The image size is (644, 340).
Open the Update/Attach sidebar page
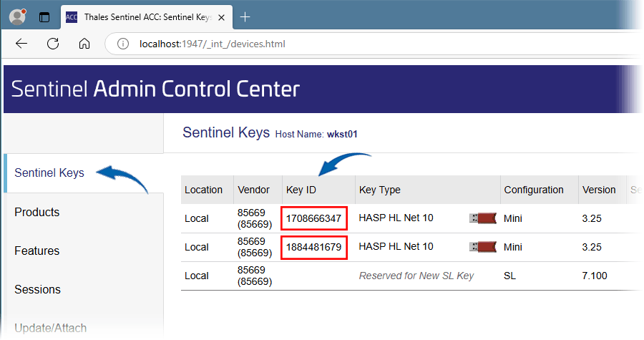coord(51,328)
